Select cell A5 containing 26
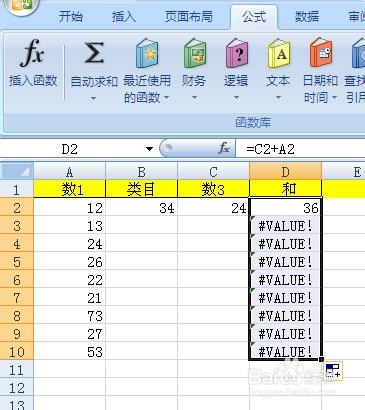The height and width of the screenshot is (410, 365). pos(69,261)
